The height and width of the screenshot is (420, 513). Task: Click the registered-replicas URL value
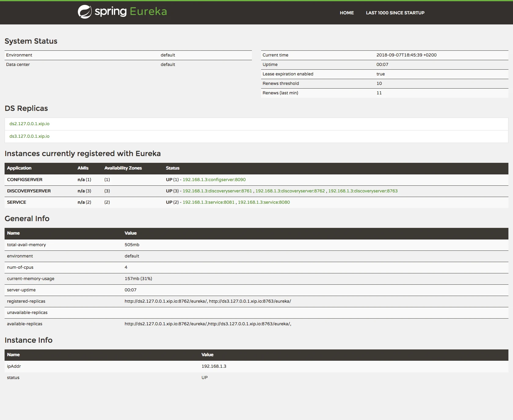pos(208,301)
